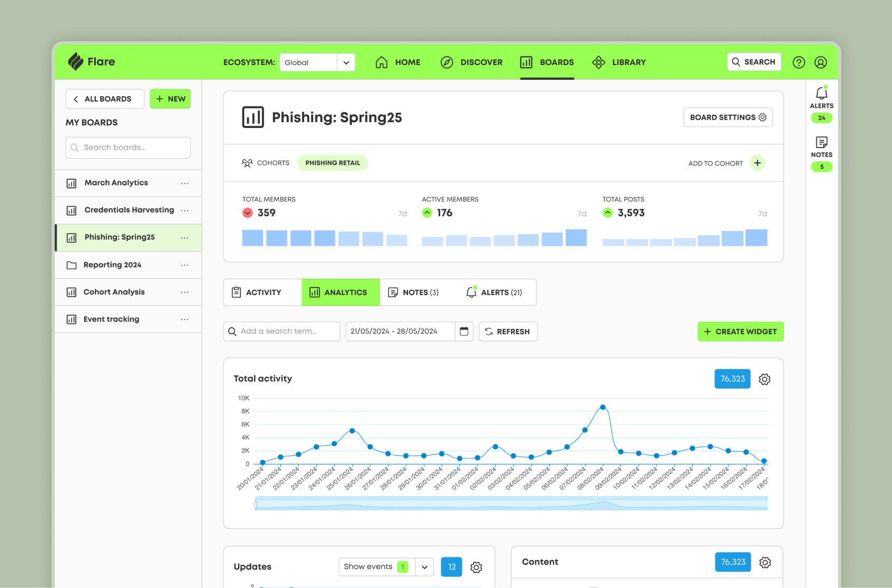
Task: Open options menu for March Analytics
Action: (x=185, y=183)
